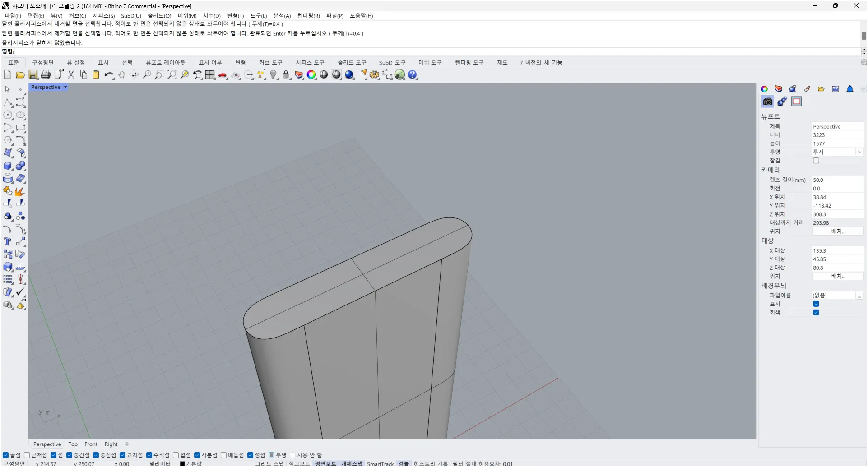Click the Four viewports layout icon

(210, 75)
